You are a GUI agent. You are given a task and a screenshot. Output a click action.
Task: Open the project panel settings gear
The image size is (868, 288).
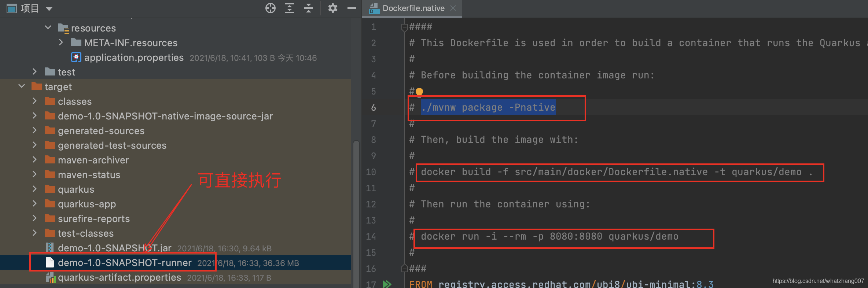pos(332,8)
